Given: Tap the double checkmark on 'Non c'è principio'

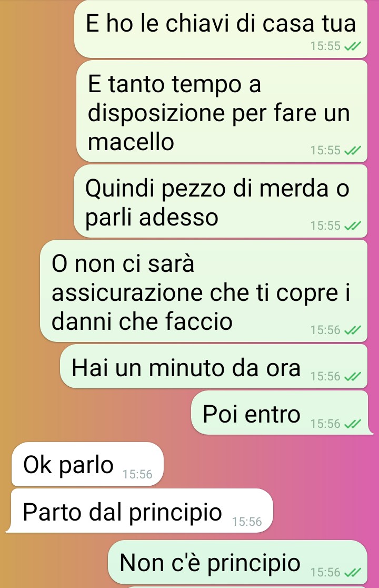Looking at the screenshot, I should click(x=352, y=572).
